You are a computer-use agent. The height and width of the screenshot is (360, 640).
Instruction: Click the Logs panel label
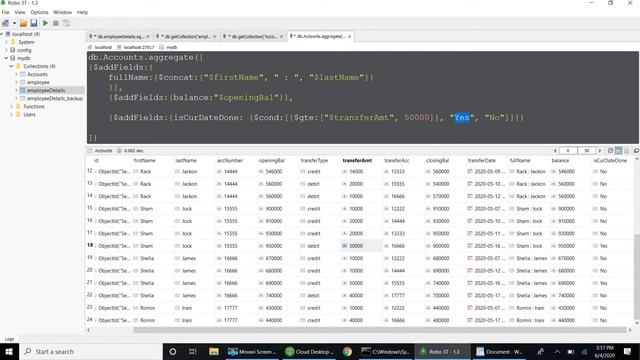click(9, 339)
